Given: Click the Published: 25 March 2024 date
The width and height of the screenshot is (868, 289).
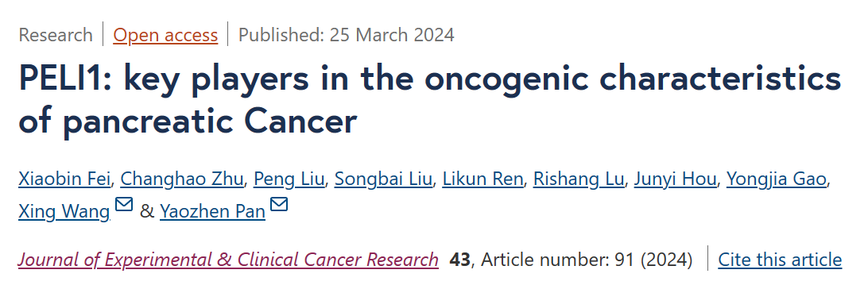Looking at the screenshot, I should 347,35.
